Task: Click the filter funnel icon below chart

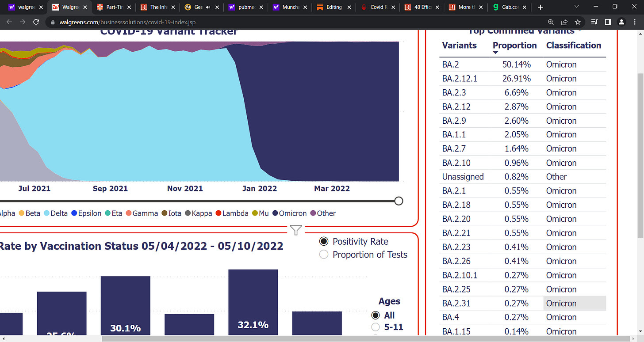Action: [296, 230]
